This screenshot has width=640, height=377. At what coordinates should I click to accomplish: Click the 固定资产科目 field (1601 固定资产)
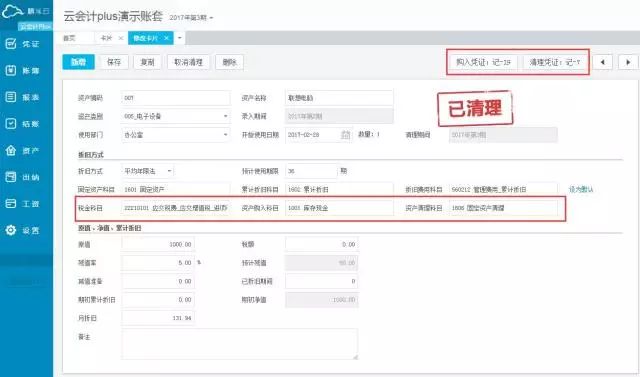point(176,189)
